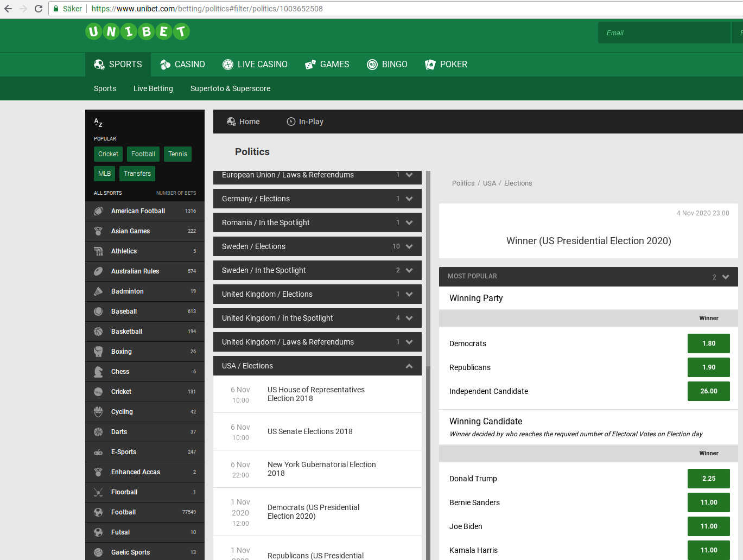743x560 pixels.
Task: Click the popular Transfers tag
Action: coord(137,174)
